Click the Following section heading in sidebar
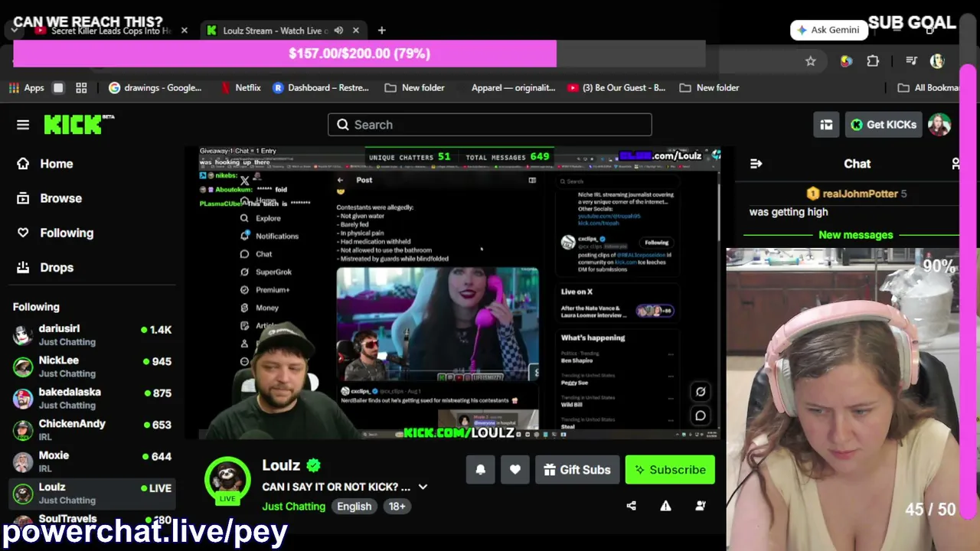This screenshot has height=551, width=980. [x=36, y=307]
